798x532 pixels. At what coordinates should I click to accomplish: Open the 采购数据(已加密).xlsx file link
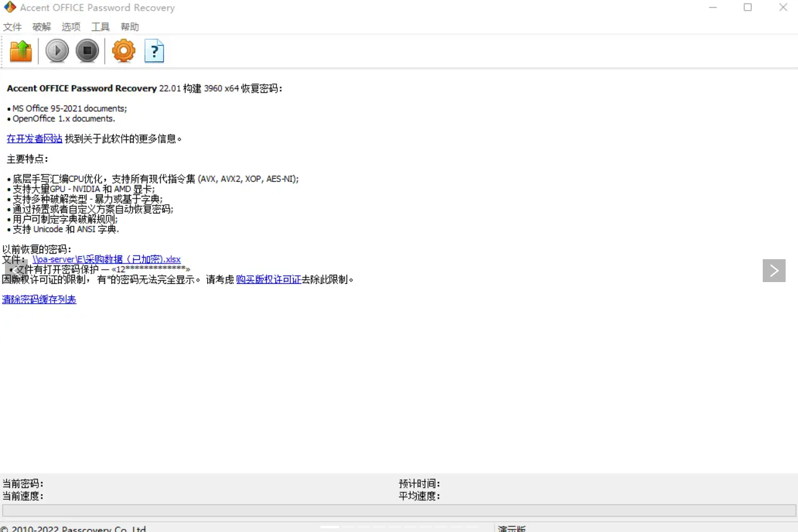(106, 259)
